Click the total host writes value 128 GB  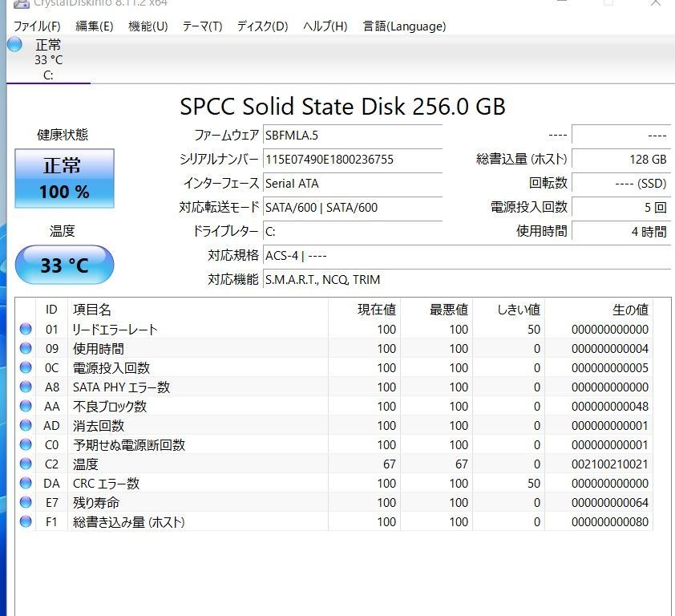tap(621, 160)
